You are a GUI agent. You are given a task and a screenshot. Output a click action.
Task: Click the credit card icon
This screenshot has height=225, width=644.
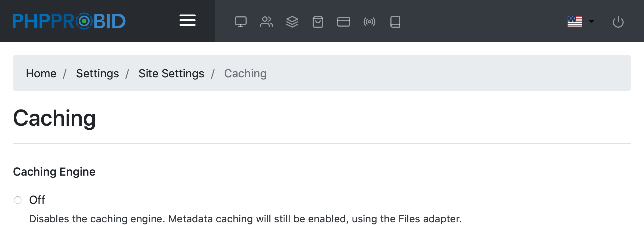343,22
